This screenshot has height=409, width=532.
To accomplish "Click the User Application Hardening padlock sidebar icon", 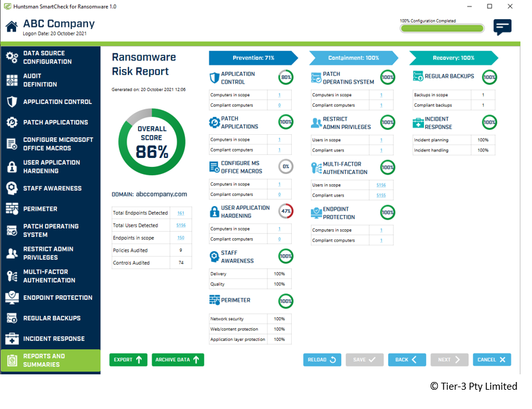I will click(12, 166).
